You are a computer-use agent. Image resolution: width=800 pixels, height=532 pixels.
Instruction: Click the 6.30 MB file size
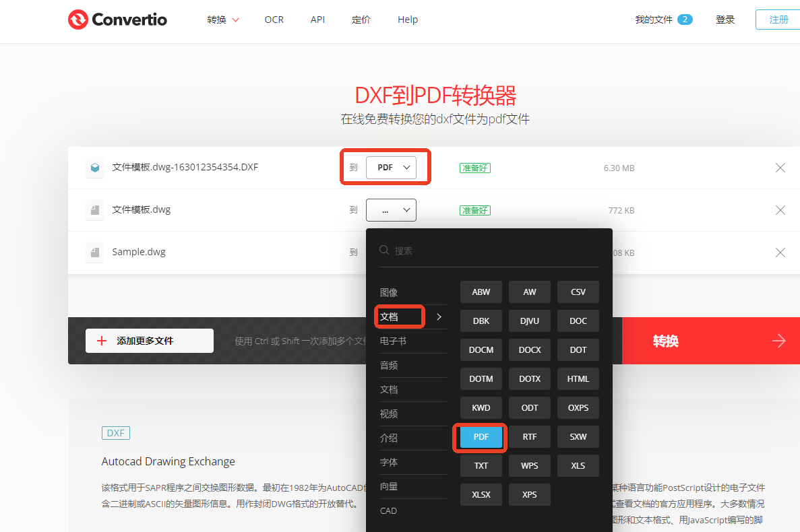[x=619, y=168]
